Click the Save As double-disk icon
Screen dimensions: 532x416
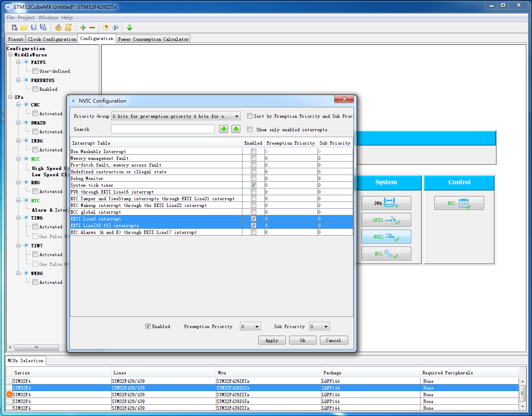pos(43,27)
